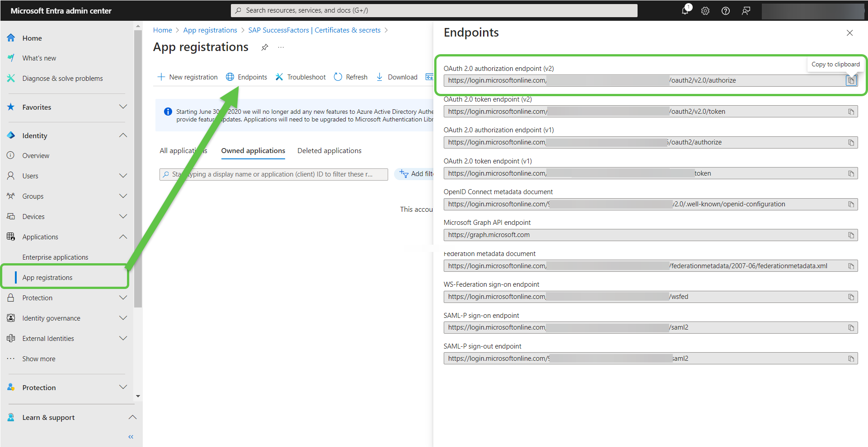This screenshot has height=447, width=868.
Task: Expand the Groups menu
Action: (123, 196)
